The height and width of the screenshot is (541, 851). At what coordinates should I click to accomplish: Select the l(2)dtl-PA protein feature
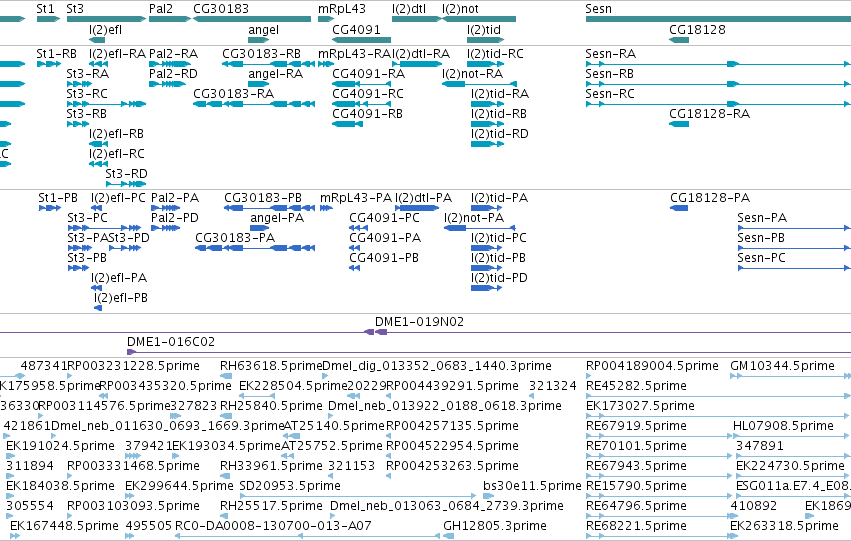click(x=417, y=208)
